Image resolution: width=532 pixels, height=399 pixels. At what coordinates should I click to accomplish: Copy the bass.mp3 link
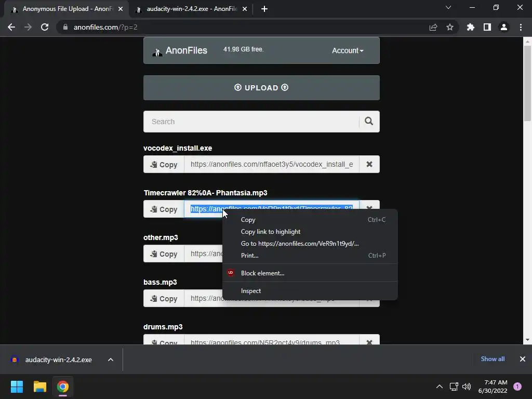point(164,299)
